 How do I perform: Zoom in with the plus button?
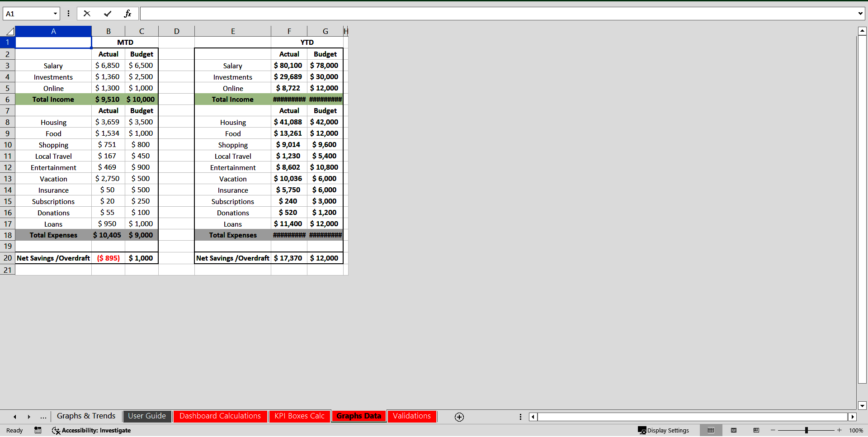[840, 430]
